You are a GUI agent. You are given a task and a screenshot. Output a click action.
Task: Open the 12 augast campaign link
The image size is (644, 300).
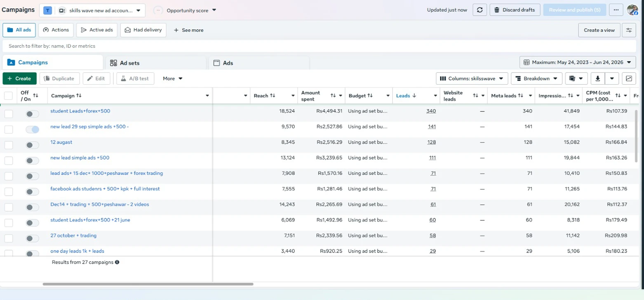[x=61, y=142]
